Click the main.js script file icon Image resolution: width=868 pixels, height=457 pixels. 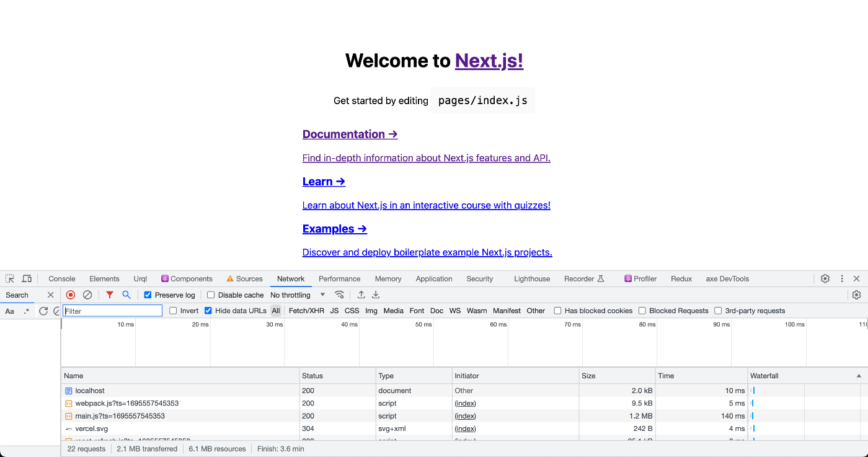[x=69, y=416]
